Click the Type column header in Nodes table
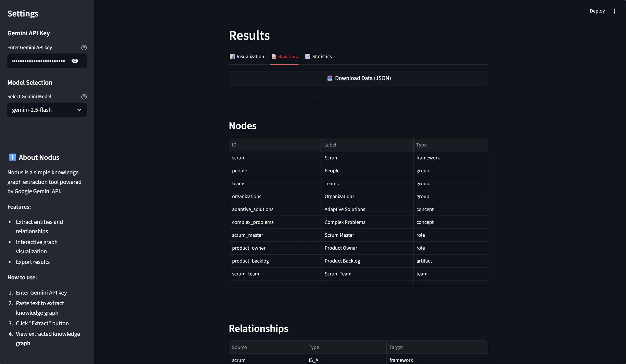 [x=421, y=145]
